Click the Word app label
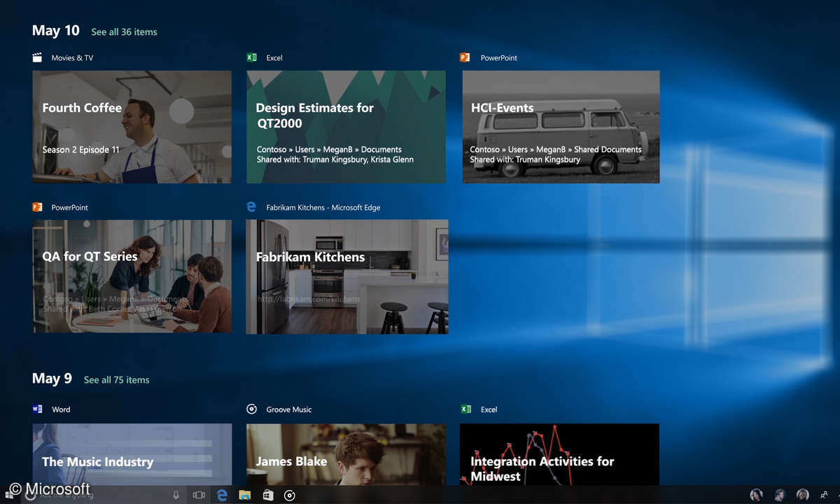The image size is (840, 504). pos(61,409)
